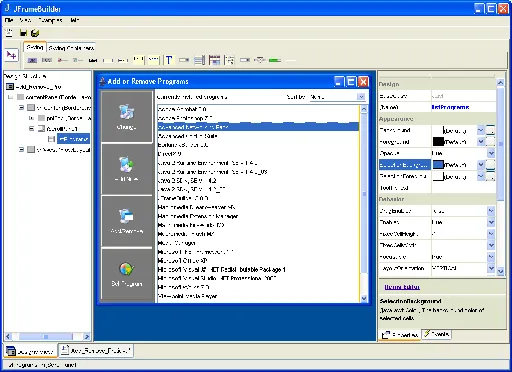
Task: Switch to the Swing Containers palette tab
Action: [71, 48]
